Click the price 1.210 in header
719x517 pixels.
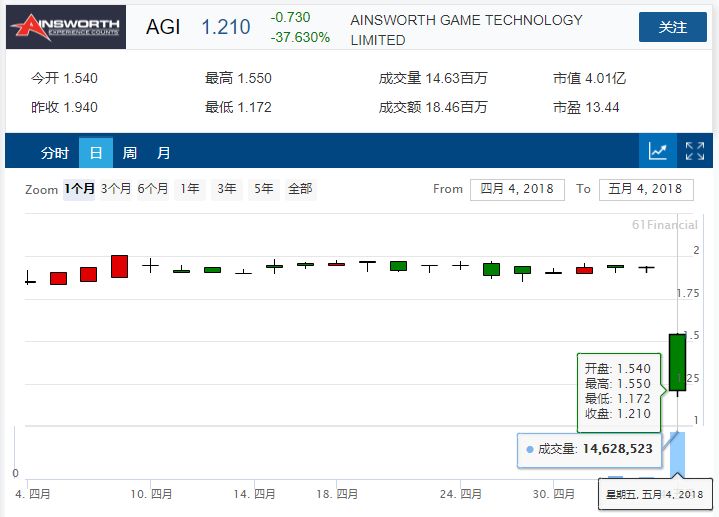coord(226,27)
